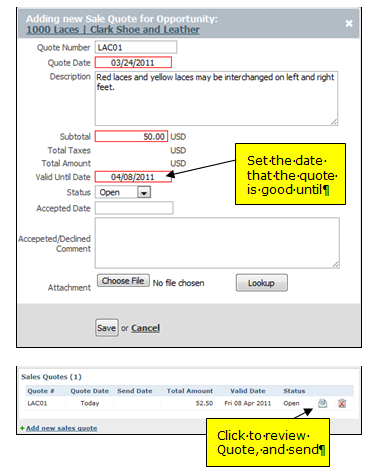The image size is (379, 475).
Task: Click the Quote Date field 03/24/2011
Action: coord(133,63)
